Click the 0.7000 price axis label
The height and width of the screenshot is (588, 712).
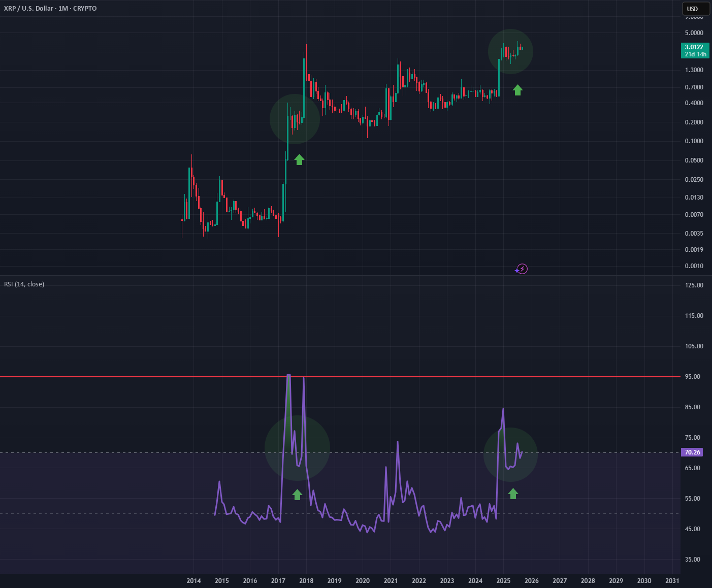point(694,87)
